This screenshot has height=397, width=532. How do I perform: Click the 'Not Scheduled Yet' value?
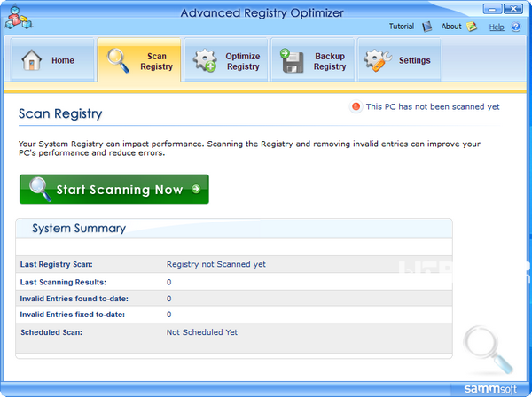point(202,332)
